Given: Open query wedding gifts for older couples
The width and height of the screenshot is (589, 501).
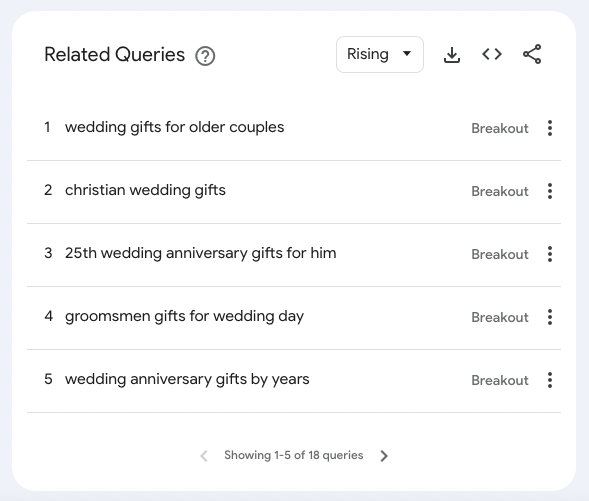Looking at the screenshot, I should [175, 128].
